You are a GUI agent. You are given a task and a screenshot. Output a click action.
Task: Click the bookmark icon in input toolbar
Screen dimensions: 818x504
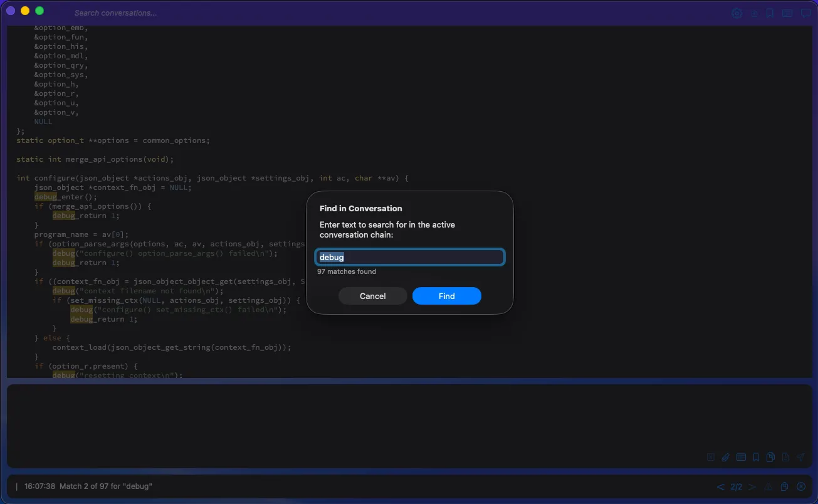pos(756,458)
